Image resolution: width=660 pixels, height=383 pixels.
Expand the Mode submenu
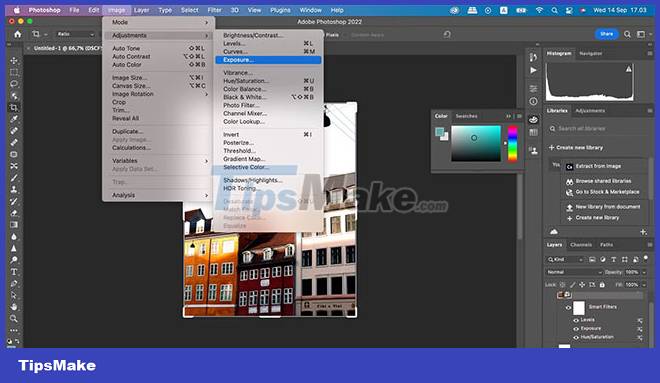point(159,22)
